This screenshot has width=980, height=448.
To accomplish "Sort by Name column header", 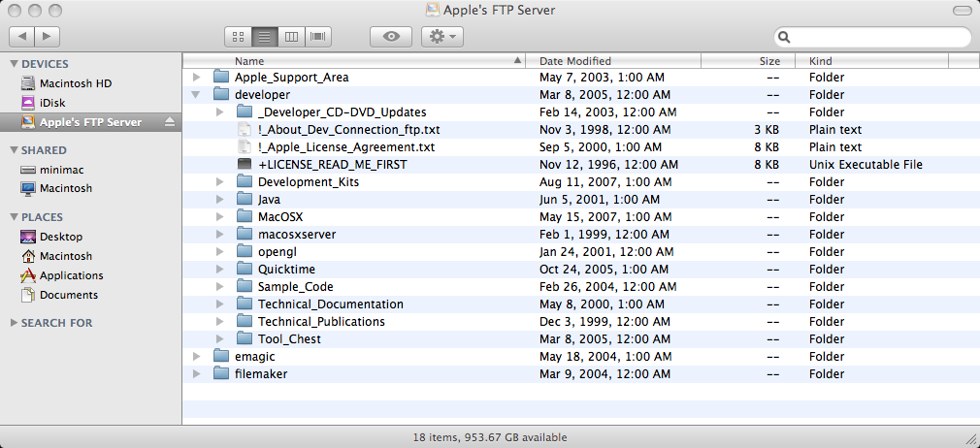I will click(x=353, y=61).
